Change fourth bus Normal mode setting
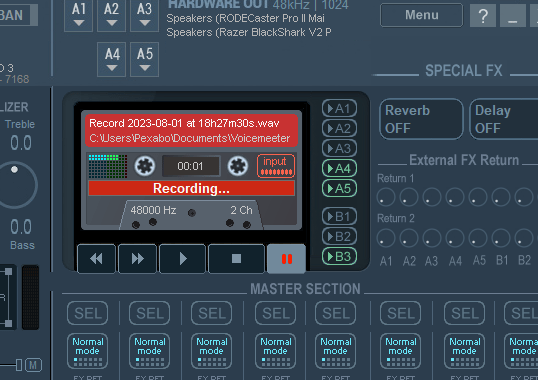538x380 pixels. (x=276, y=351)
